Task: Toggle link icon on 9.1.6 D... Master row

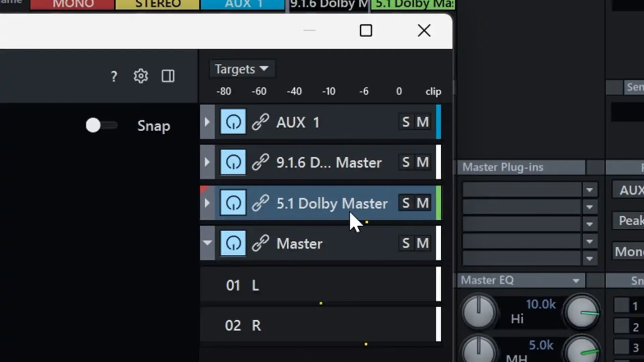Action: 260,162
